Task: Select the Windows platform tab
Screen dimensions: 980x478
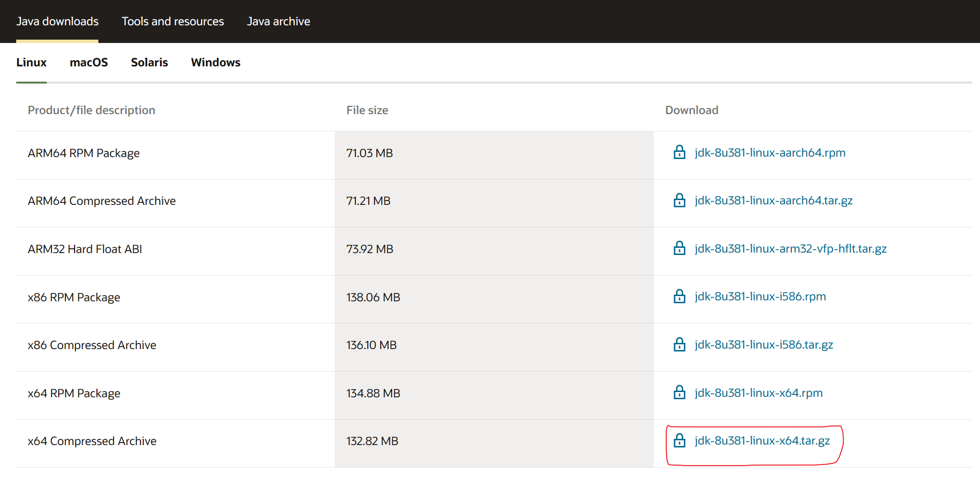Action: (x=215, y=63)
